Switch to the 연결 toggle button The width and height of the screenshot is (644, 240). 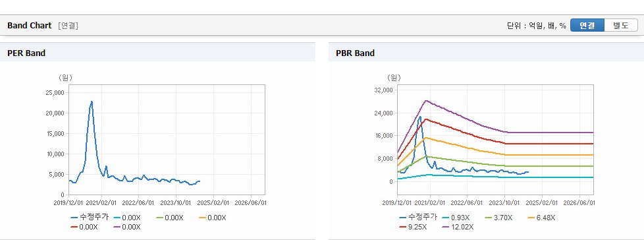(x=587, y=25)
